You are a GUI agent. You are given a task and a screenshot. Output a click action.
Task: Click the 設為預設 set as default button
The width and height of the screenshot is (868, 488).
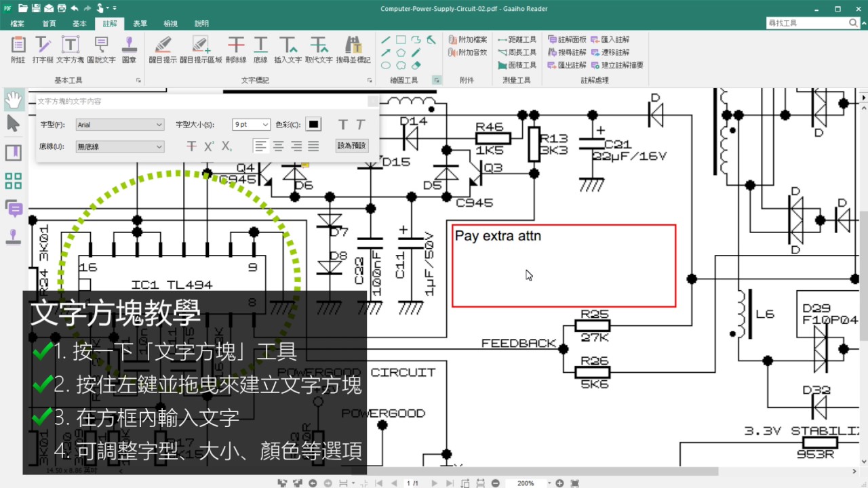point(352,146)
